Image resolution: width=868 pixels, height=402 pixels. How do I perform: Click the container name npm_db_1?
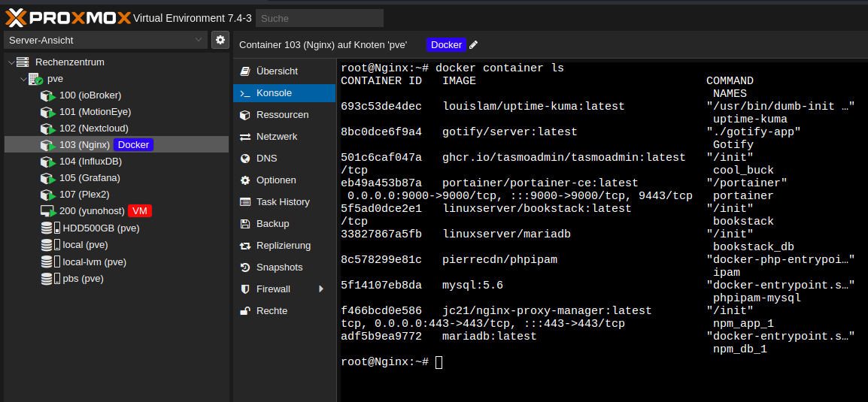(740, 349)
